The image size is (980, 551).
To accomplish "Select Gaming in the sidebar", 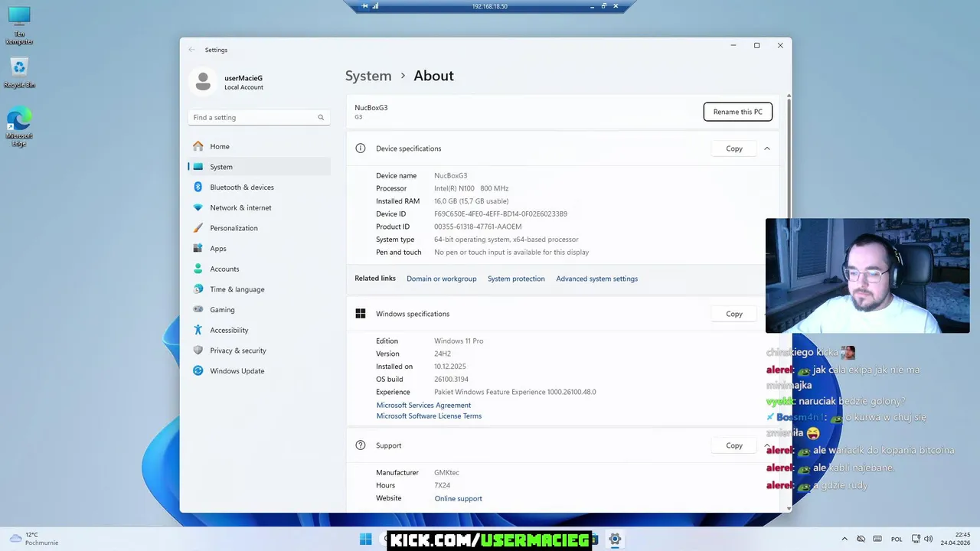I will coord(222,309).
